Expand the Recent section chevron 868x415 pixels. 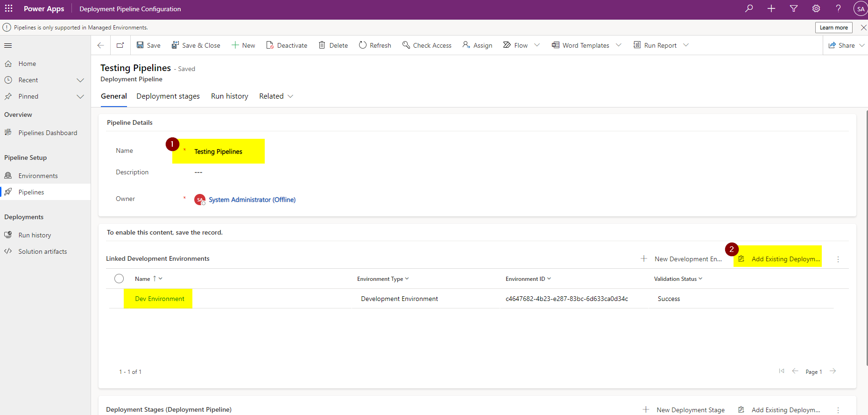[80, 80]
